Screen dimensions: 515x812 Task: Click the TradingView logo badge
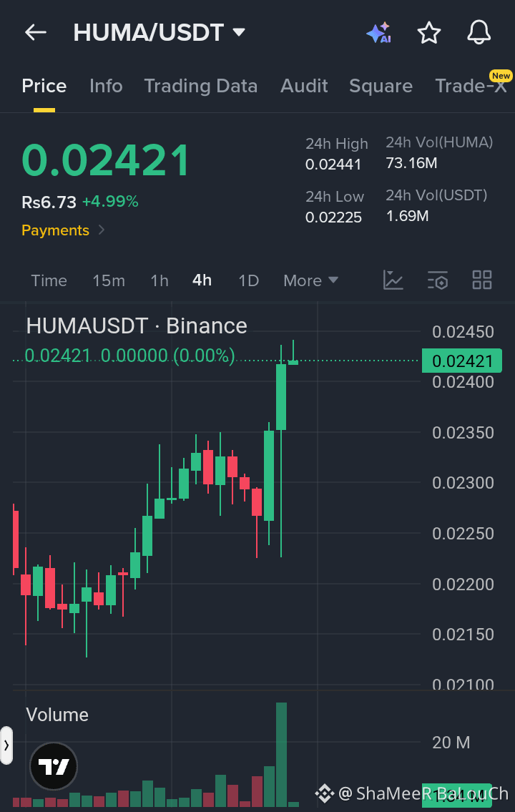click(54, 766)
